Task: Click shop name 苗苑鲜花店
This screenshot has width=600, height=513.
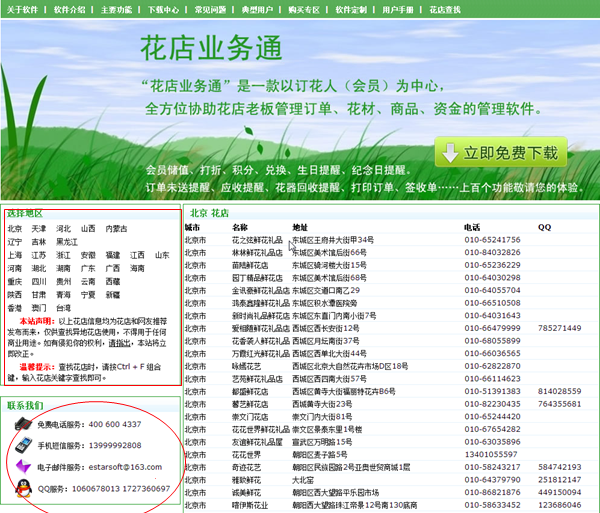Action: (x=250, y=265)
